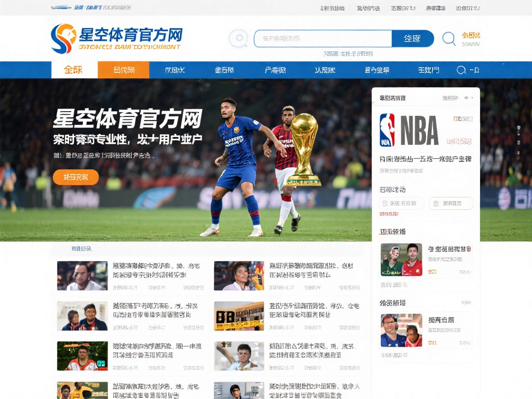
Task: Open search via navigation bar magnifier icon
Action: pos(461,70)
